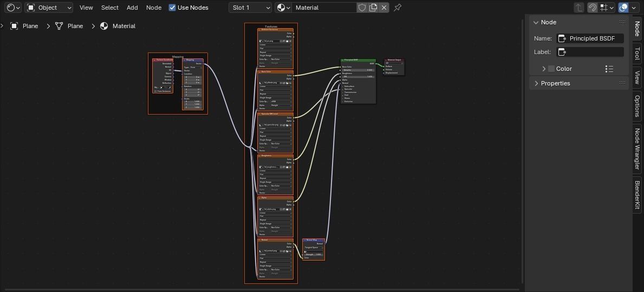Adjust the Metallic slider on Principled BSDF
Image resolution: width=644 pixels, height=292 pixels.
coord(358,70)
